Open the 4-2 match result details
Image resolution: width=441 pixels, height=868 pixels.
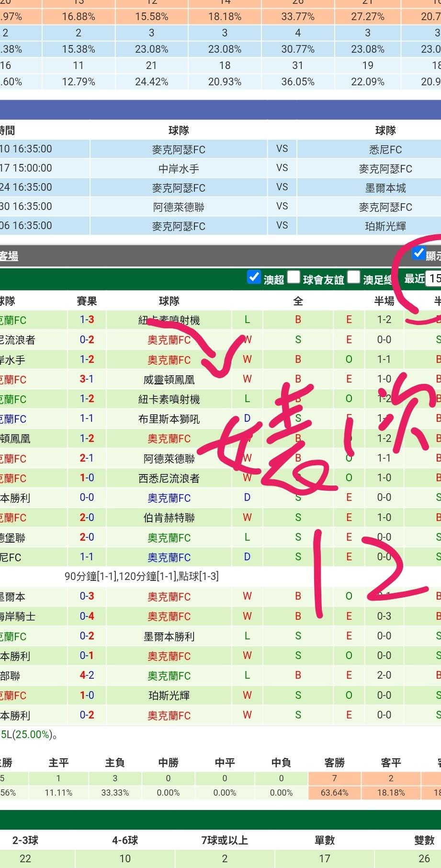point(87,675)
